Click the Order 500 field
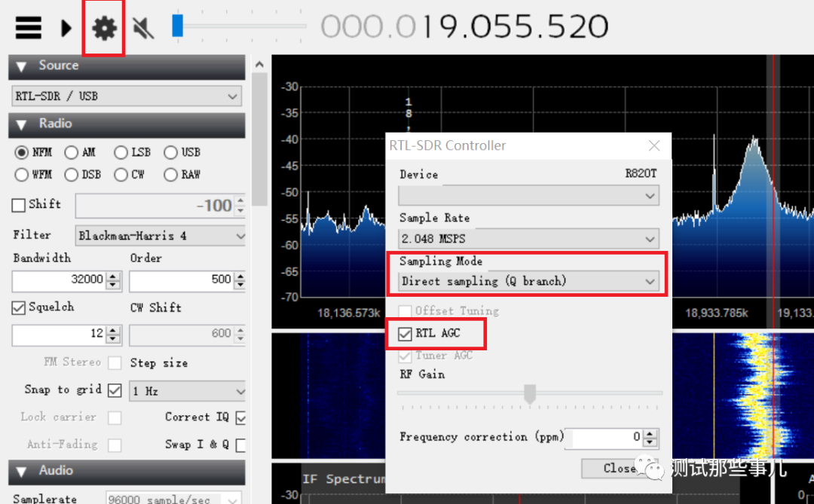The width and height of the screenshot is (814, 504). tap(181, 280)
